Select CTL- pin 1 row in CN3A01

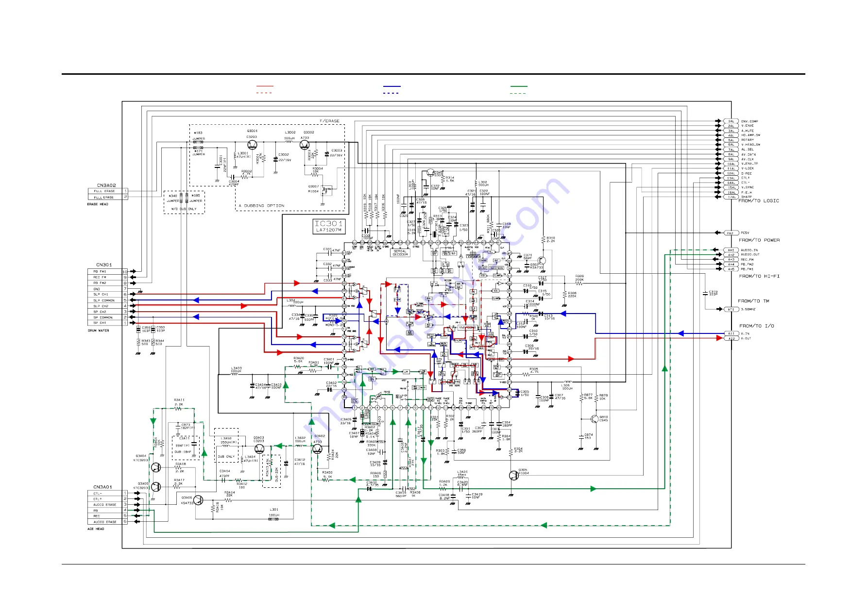108,493
